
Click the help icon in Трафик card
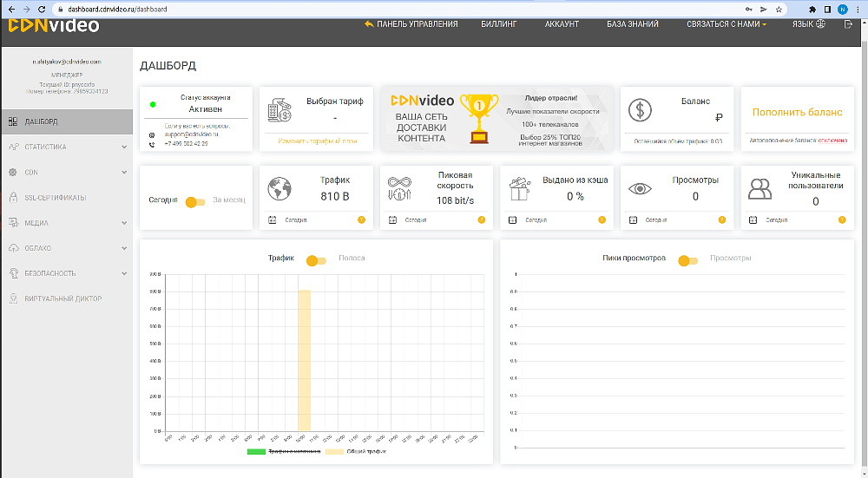point(361,220)
